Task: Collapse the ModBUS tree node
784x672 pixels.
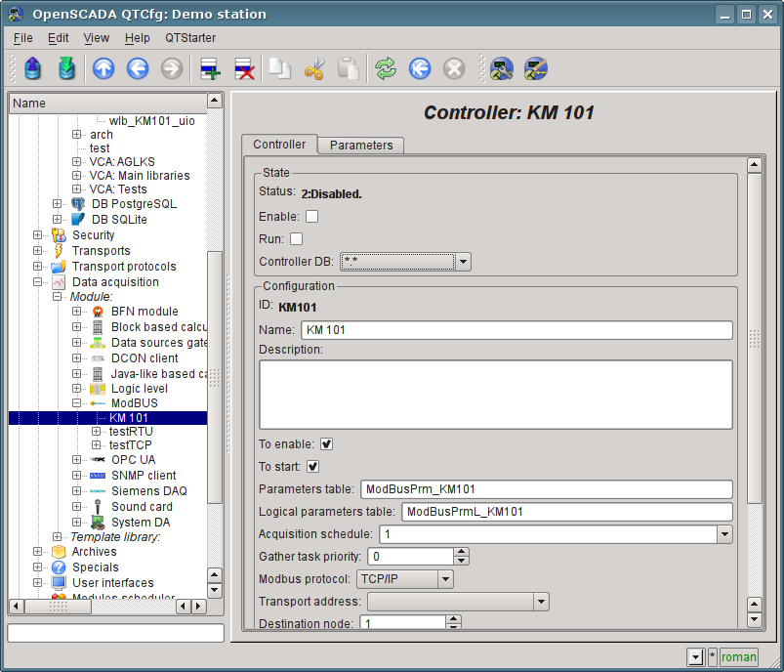Action: point(77,403)
